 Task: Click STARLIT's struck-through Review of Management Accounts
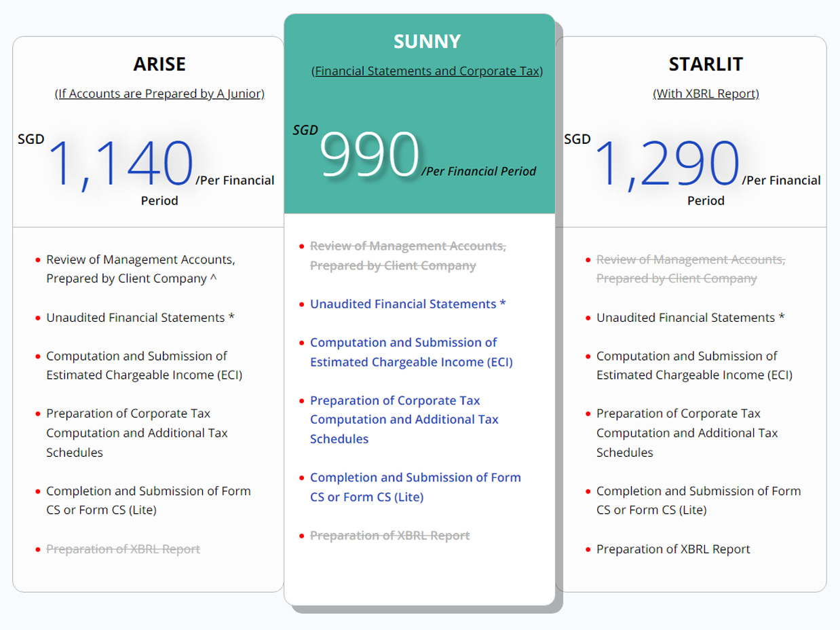pyautogui.click(x=691, y=269)
